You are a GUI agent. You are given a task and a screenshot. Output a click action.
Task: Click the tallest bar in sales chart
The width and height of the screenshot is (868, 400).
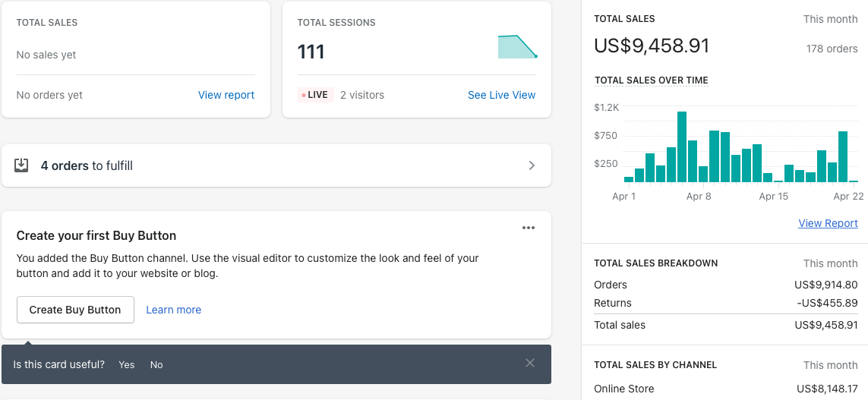[x=682, y=146]
